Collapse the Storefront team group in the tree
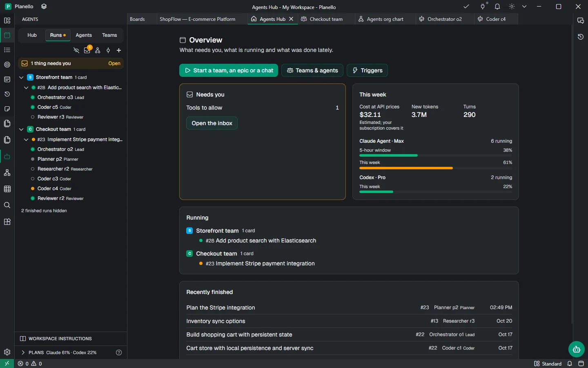This screenshot has height=368, width=588. coord(21,77)
